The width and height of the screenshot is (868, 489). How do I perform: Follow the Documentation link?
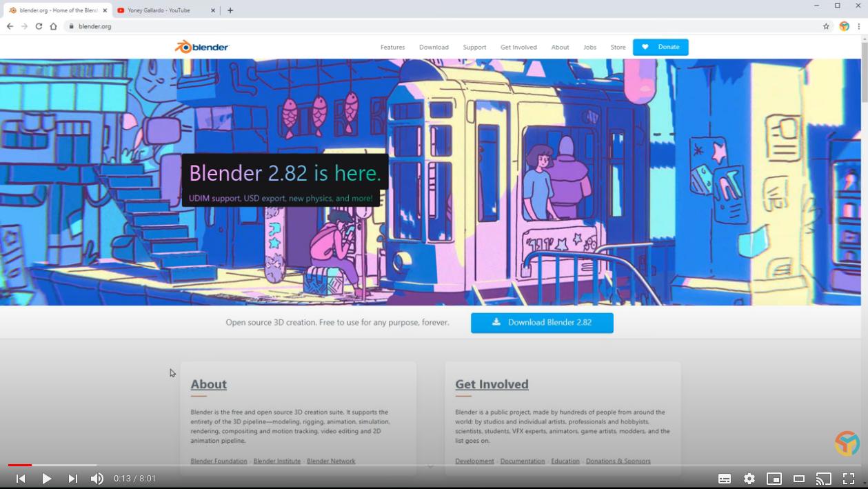(x=522, y=461)
